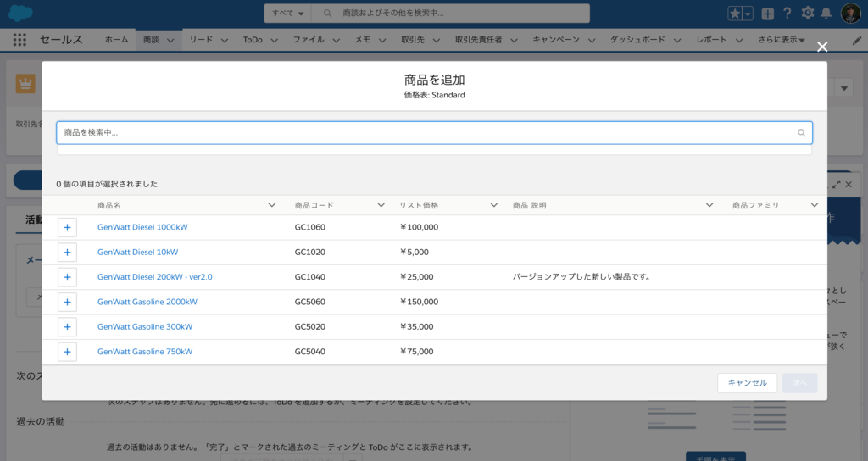Switch to the キャンペーン tab

[556, 40]
